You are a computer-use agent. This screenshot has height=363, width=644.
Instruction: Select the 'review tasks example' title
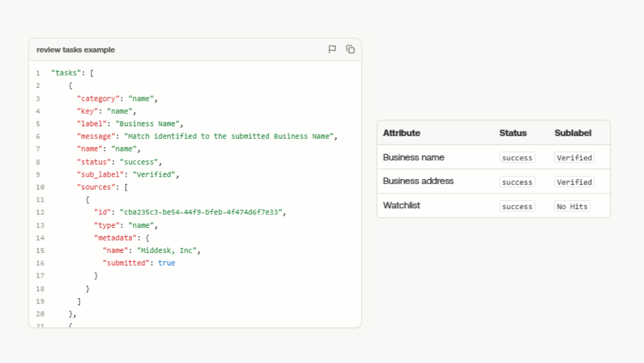[76, 49]
